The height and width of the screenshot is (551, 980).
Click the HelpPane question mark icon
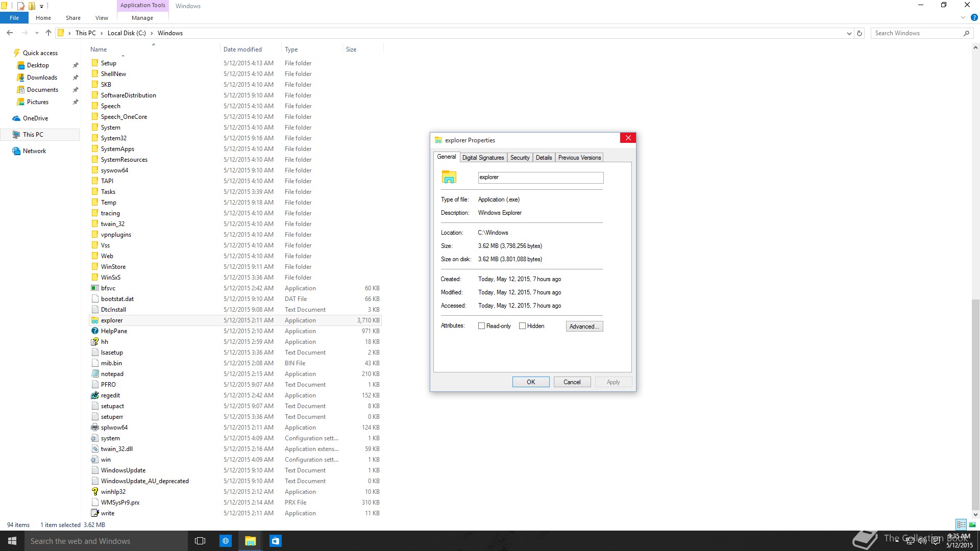click(94, 331)
